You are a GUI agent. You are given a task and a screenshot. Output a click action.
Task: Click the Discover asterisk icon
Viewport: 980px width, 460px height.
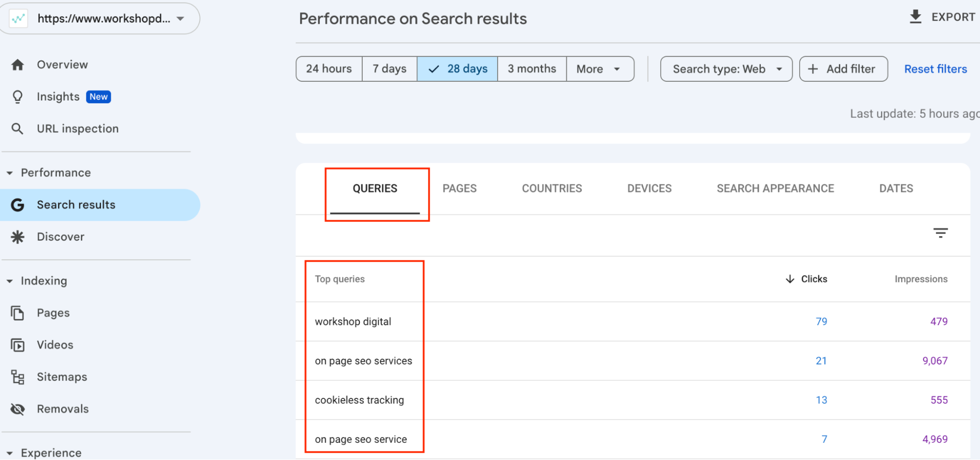[18, 237]
